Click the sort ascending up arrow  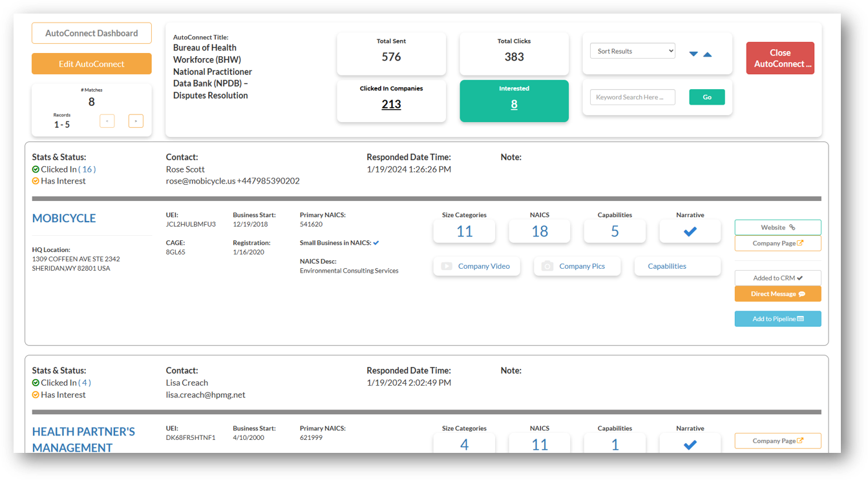708,54
